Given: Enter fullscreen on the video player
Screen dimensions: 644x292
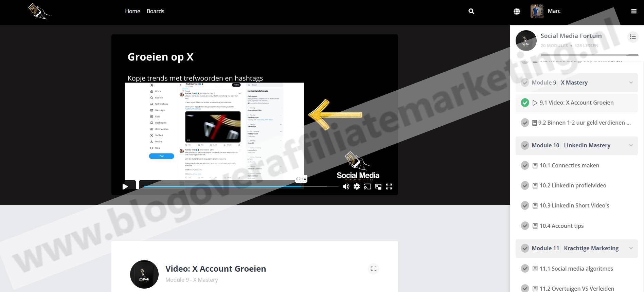Looking at the screenshot, I should (x=389, y=186).
